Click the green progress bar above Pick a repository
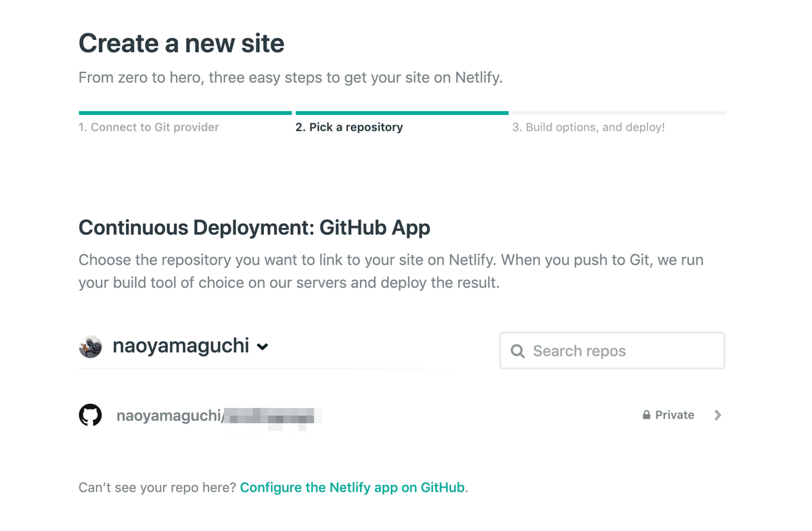Viewport: 812px width, 531px height. [402, 112]
